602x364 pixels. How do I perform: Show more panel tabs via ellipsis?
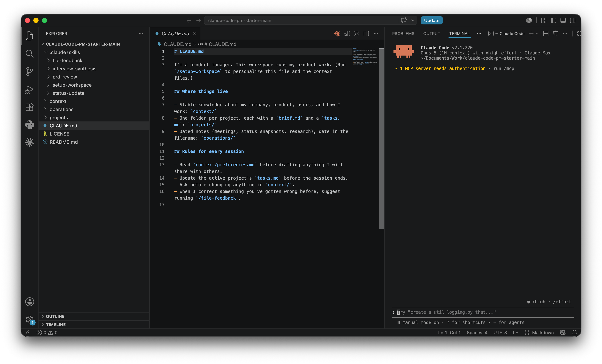pyautogui.click(x=479, y=34)
